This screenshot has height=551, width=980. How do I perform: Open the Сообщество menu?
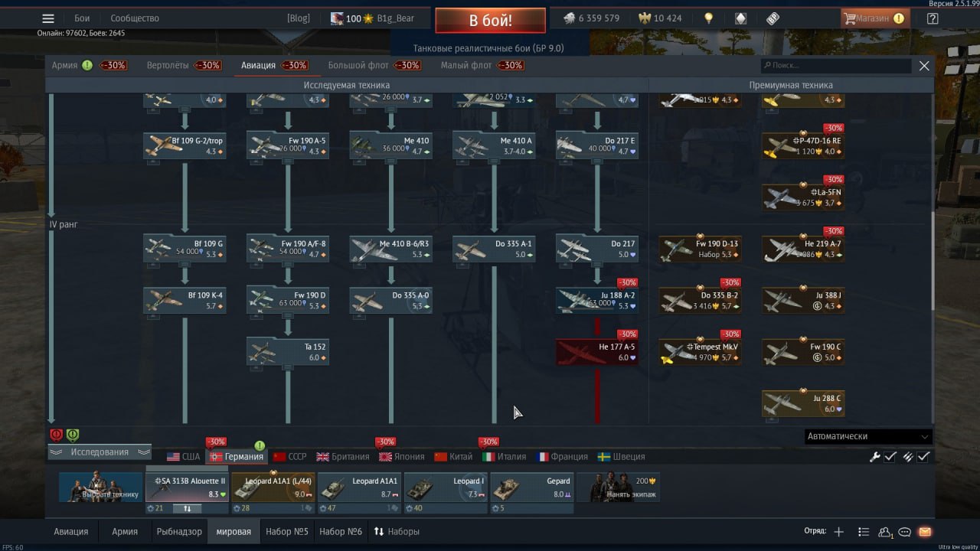(135, 18)
